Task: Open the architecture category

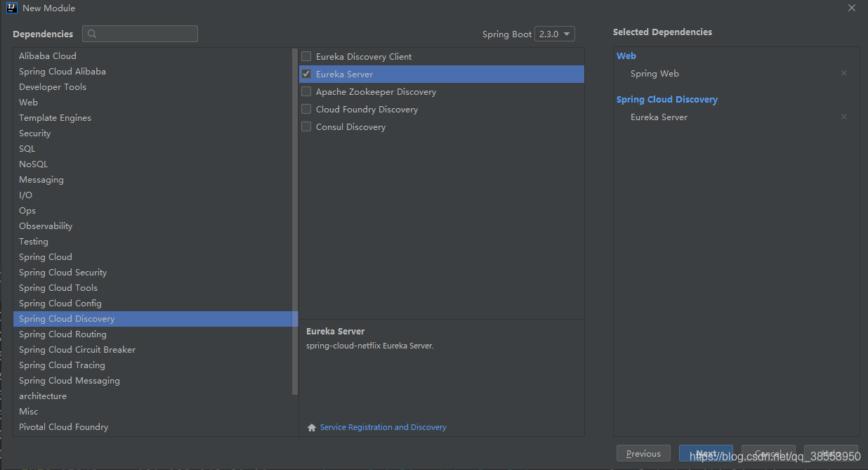Action: pyautogui.click(x=152, y=396)
